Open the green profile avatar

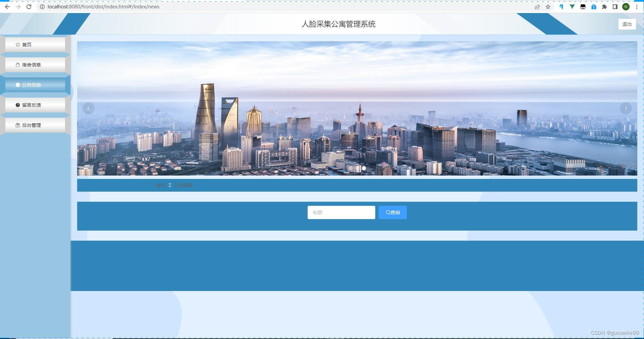(626, 7)
